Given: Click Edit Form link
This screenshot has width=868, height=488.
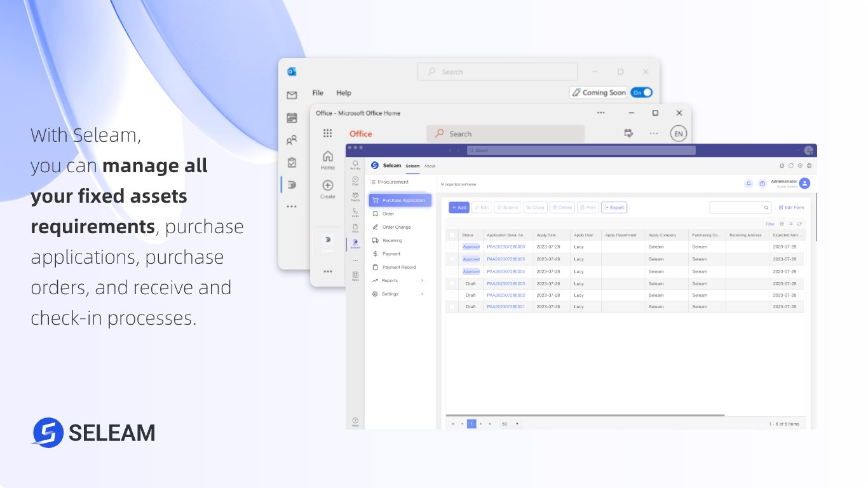Looking at the screenshot, I should [x=791, y=208].
